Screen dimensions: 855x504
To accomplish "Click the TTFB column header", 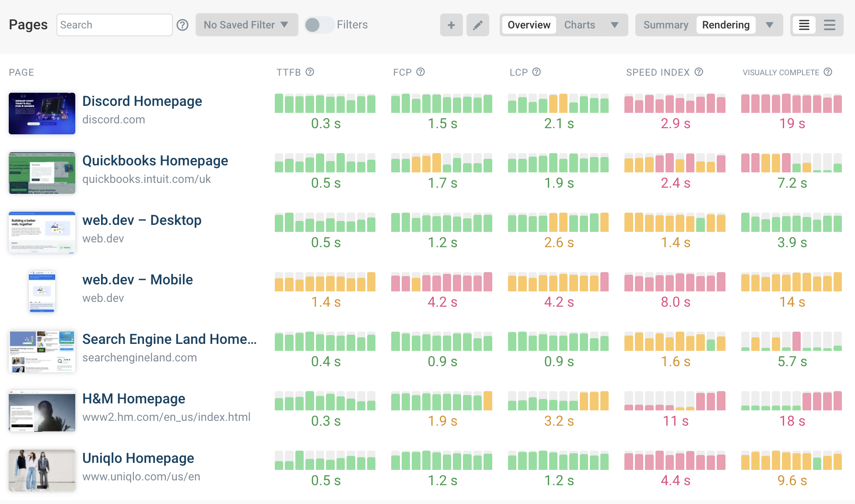I will pyautogui.click(x=289, y=72).
